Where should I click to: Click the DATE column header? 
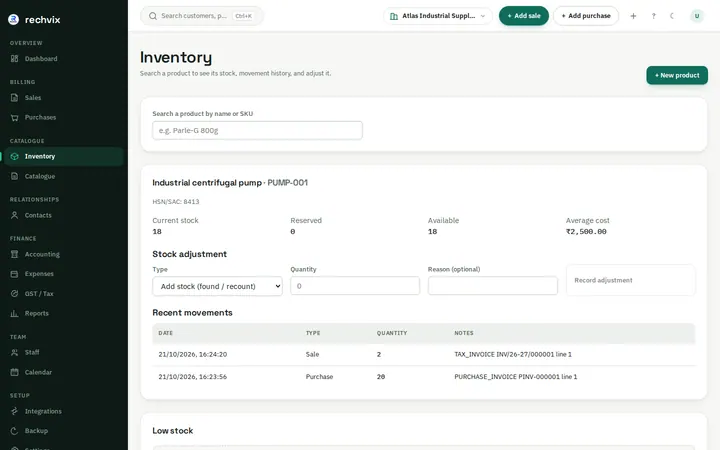(x=166, y=333)
